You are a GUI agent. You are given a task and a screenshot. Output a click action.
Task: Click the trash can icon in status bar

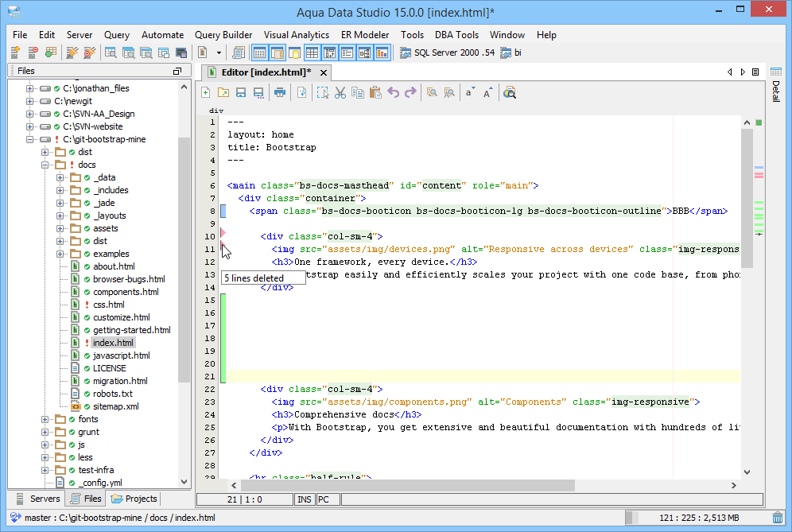coord(778,518)
